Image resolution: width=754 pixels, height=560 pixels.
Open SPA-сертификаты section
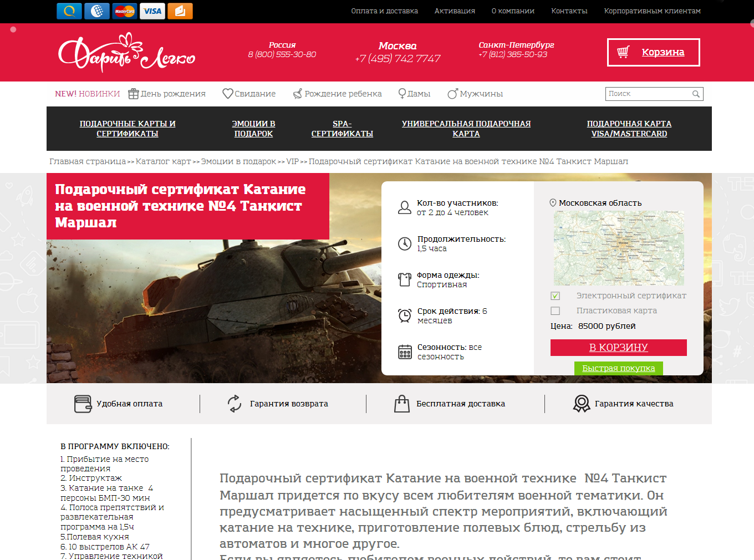tap(342, 129)
